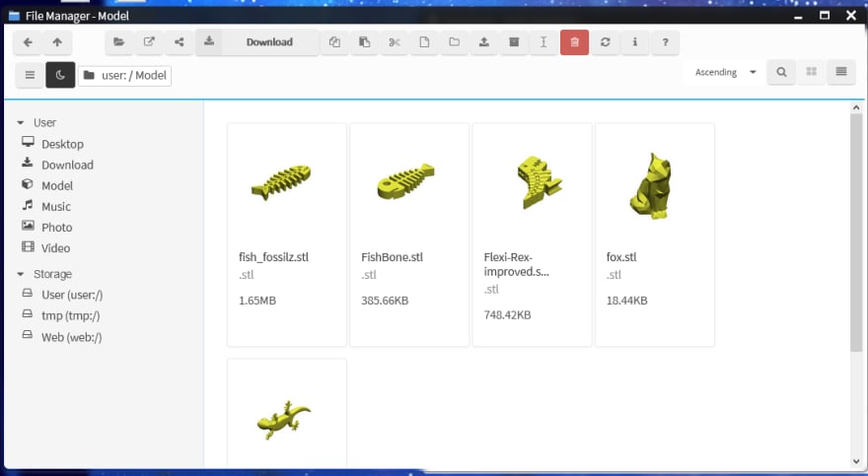Image resolution: width=868 pixels, height=476 pixels.
Task: Collapse the User section in the sidebar
Action: tap(21, 123)
